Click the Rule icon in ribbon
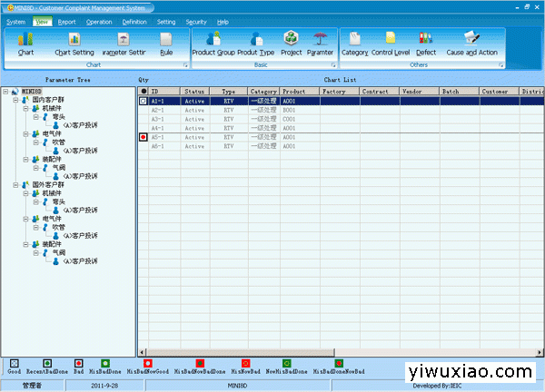 tap(166, 43)
